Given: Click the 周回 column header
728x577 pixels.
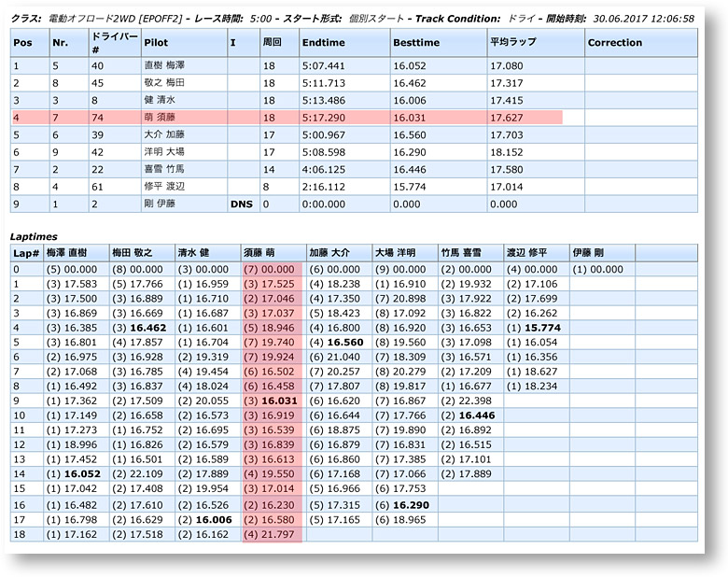Looking at the screenshot, I should coord(279,43).
